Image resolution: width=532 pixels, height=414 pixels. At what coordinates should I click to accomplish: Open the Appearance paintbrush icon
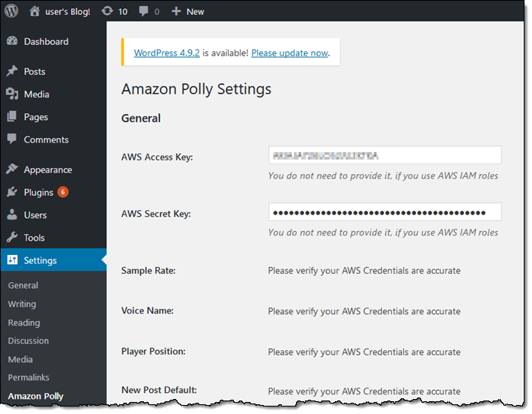(x=12, y=169)
